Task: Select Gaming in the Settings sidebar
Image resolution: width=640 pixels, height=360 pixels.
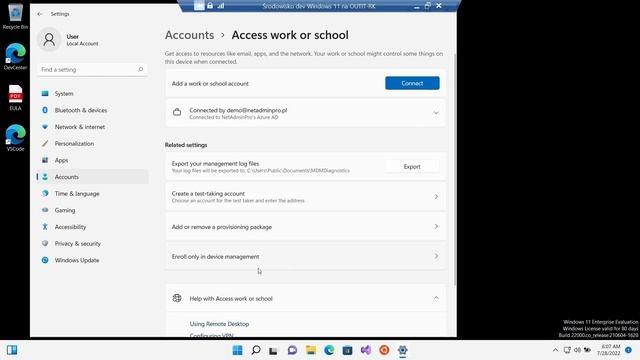Action: 93,210
